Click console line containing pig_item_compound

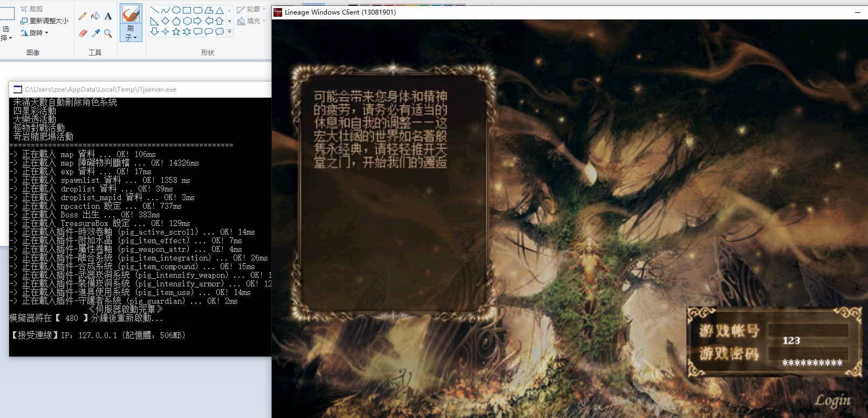[x=132, y=266]
